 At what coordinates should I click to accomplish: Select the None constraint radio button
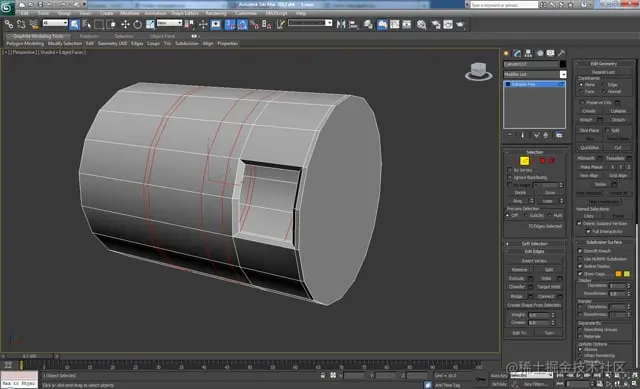click(x=581, y=84)
